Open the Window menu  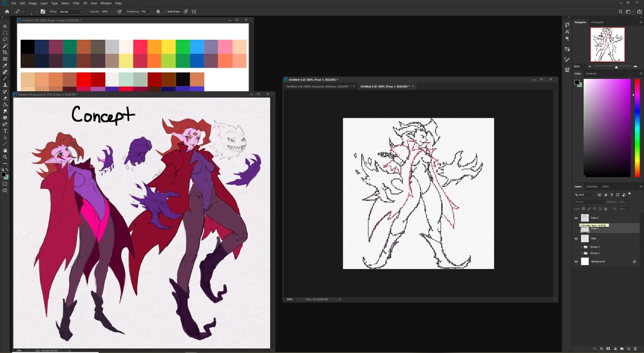click(106, 3)
